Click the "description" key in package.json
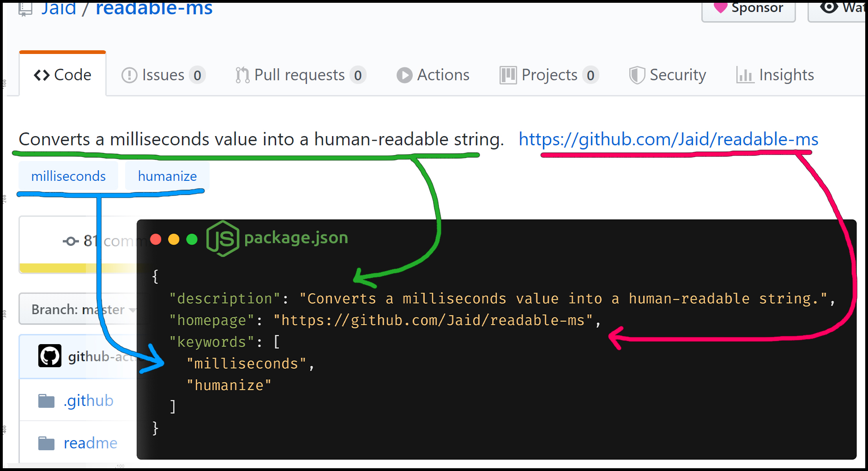The image size is (868, 471). click(x=225, y=298)
